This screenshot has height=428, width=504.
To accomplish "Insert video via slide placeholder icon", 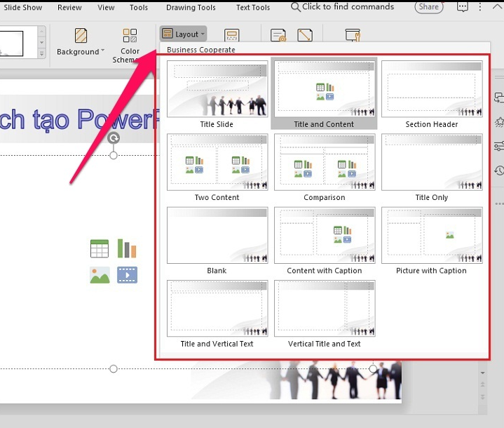I will [x=127, y=275].
